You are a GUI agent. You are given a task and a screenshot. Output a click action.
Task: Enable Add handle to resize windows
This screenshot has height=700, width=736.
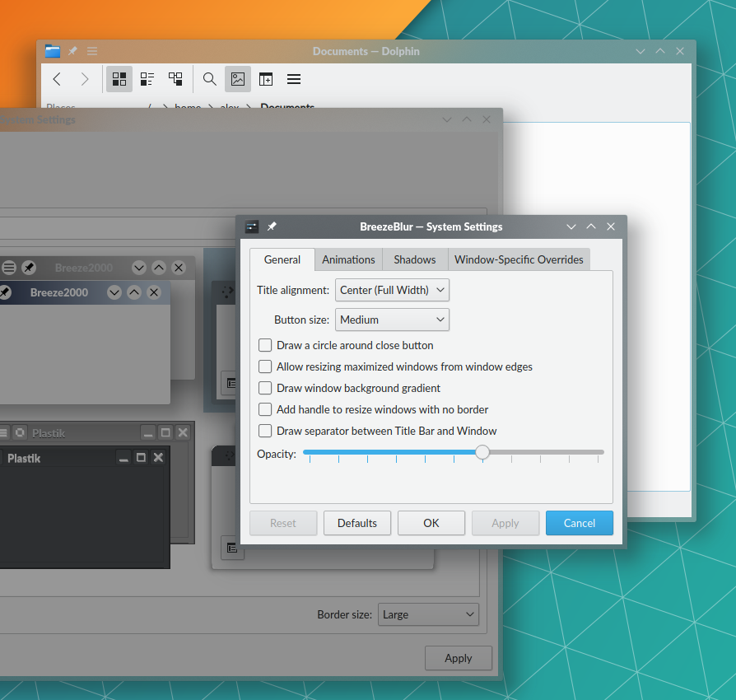click(x=265, y=409)
